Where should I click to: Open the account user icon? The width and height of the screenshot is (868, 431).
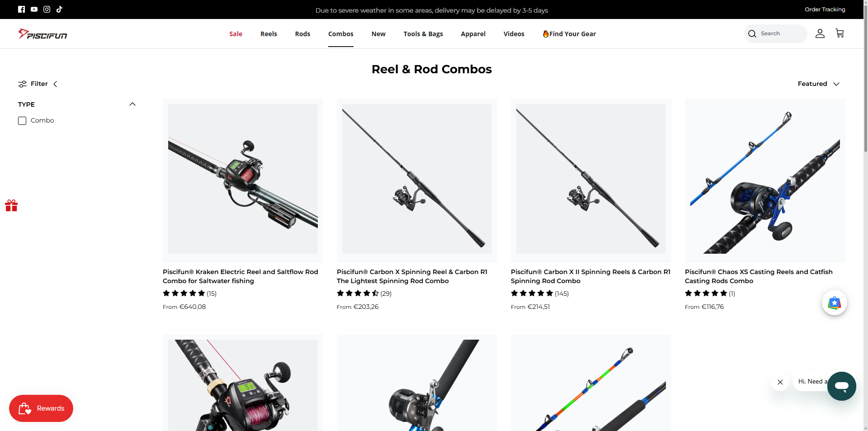pyautogui.click(x=820, y=33)
